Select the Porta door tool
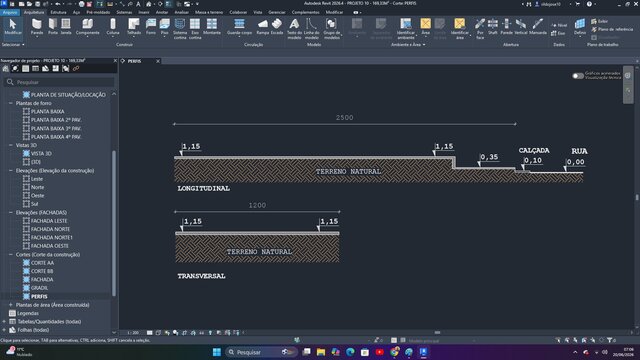The width and height of the screenshot is (640, 360). [53, 27]
